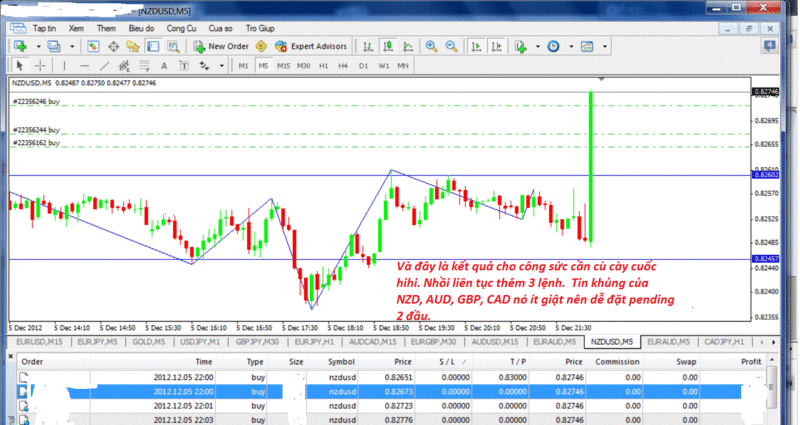Toggle chart auto scroll

pyautogui.click(x=476, y=46)
